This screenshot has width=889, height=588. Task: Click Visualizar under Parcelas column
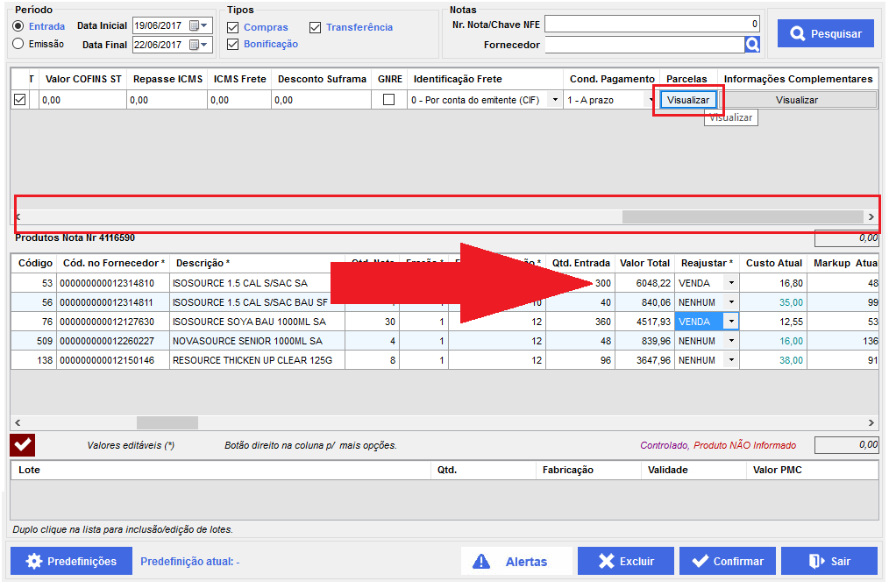click(688, 100)
